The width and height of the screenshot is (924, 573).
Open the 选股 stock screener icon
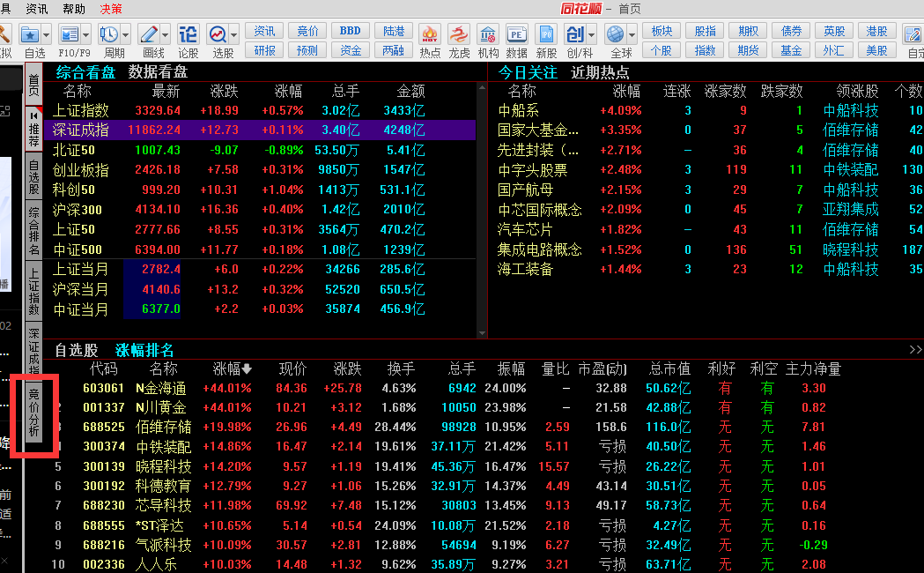coord(218,34)
